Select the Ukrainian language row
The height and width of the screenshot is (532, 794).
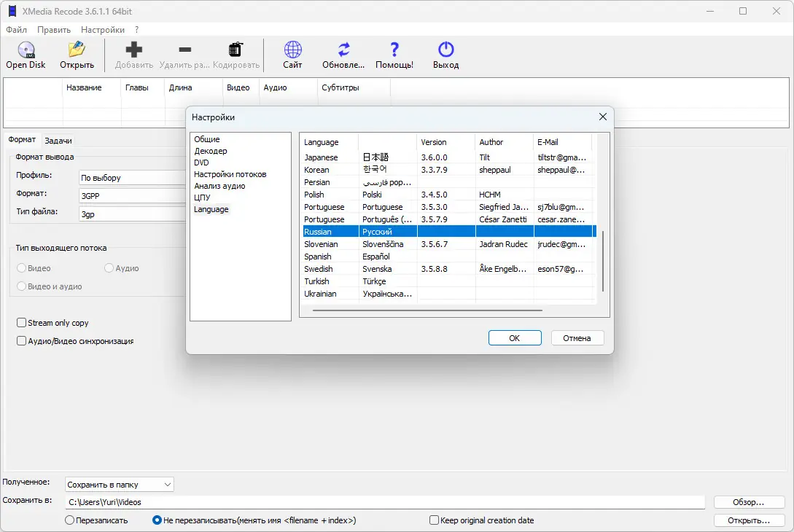448,294
